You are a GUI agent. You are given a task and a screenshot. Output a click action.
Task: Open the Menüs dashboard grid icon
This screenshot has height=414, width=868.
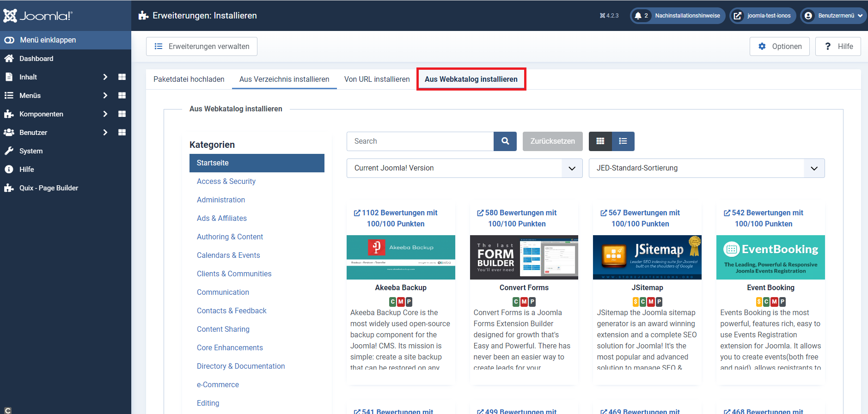tap(122, 96)
